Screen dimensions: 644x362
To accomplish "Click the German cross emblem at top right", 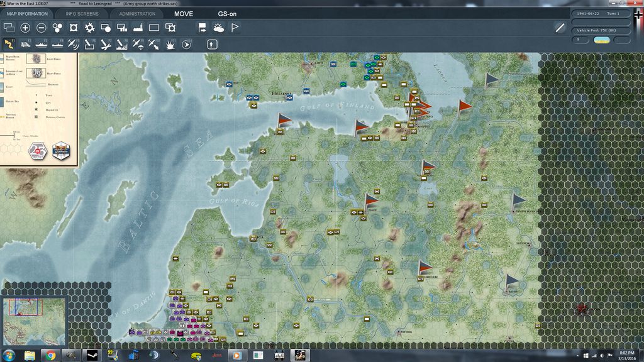I will (x=638, y=16).
